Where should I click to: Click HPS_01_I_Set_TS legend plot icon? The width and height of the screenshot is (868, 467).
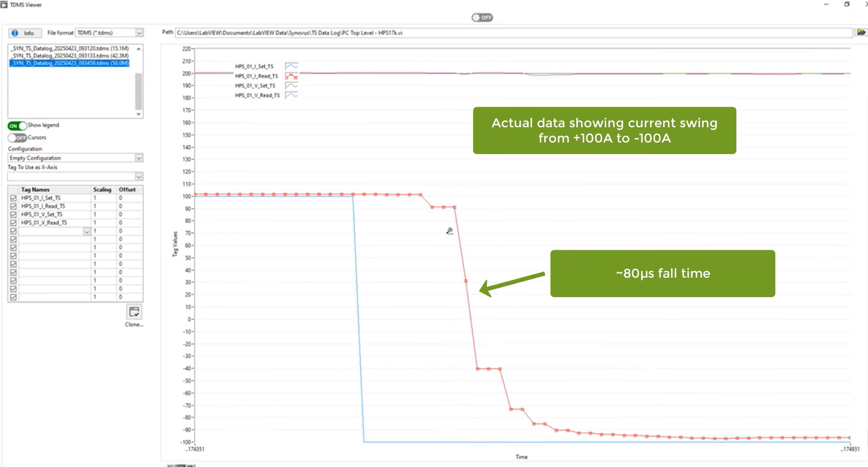[292, 66]
